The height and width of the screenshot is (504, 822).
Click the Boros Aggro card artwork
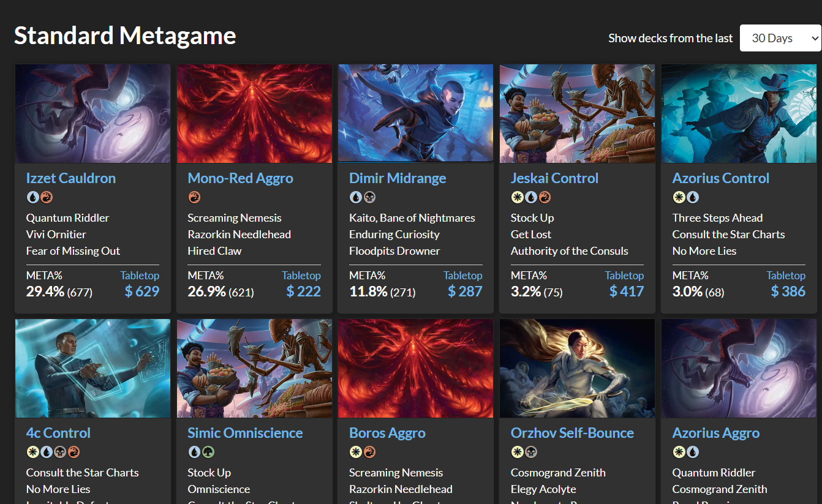pyautogui.click(x=415, y=368)
